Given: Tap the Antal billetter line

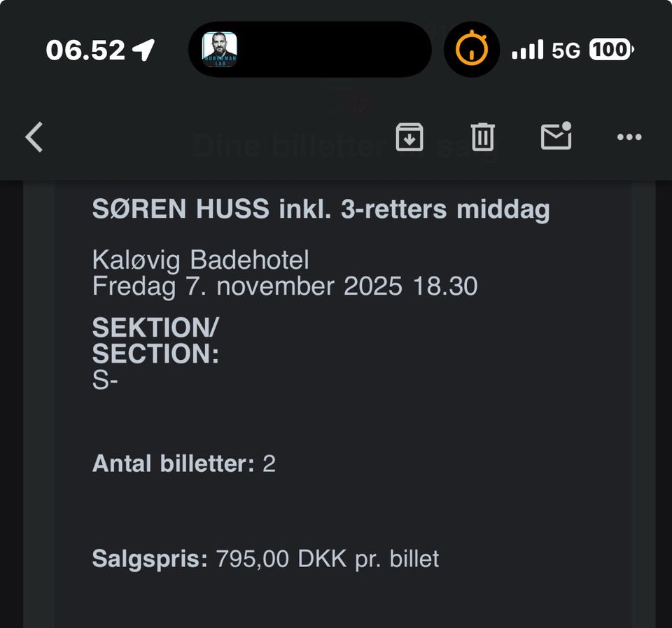Looking at the screenshot, I should tap(183, 463).
